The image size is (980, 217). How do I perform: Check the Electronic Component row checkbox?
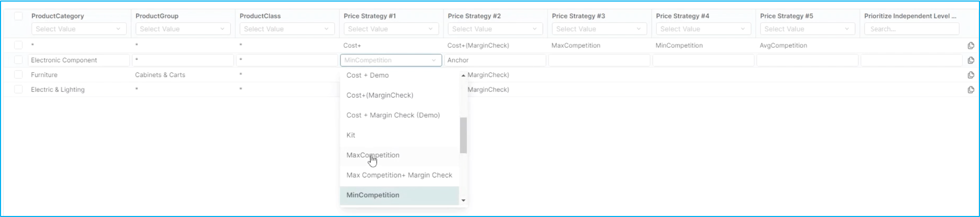click(18, 60)
